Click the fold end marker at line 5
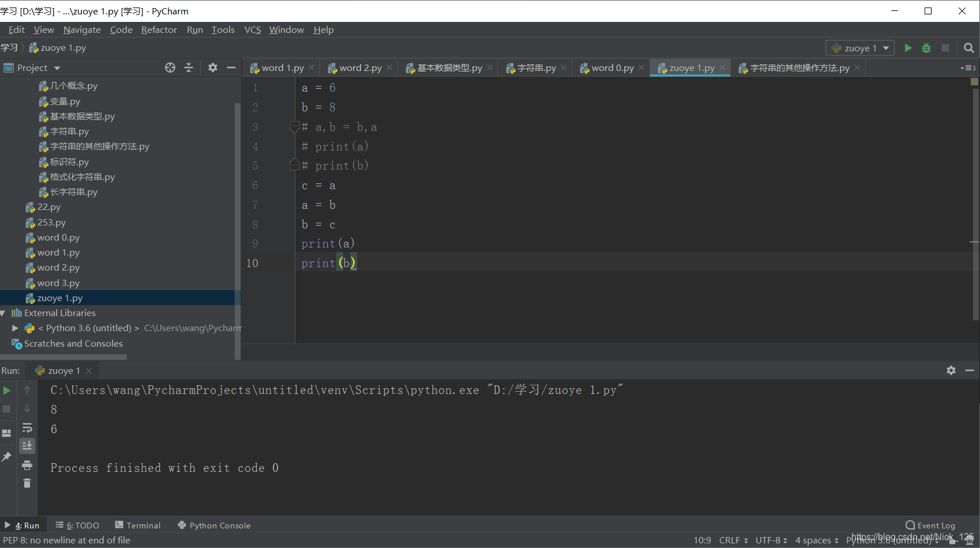Screen dimensions: 980x548 point(295,166)
